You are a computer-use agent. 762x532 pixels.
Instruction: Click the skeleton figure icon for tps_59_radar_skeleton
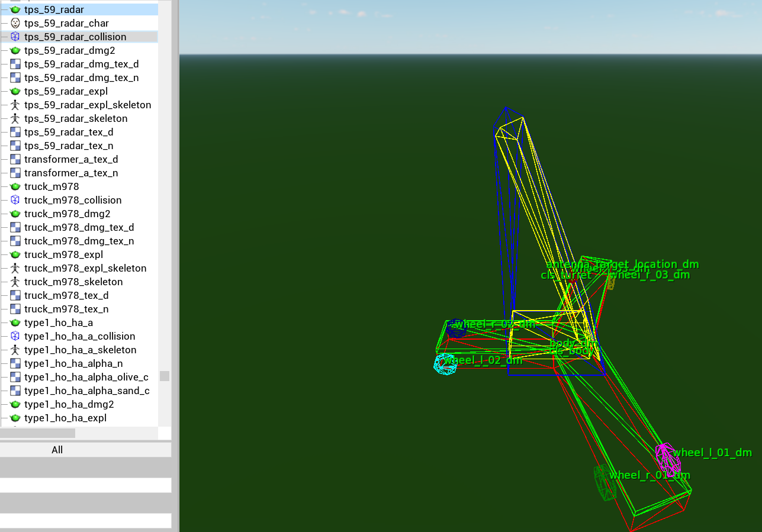point(15,118)
